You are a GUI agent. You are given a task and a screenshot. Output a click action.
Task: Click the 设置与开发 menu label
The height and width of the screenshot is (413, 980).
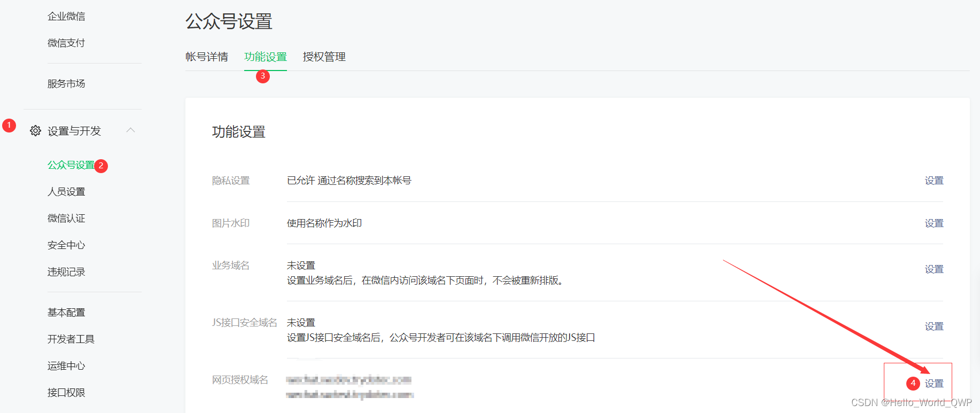point(74,131)
